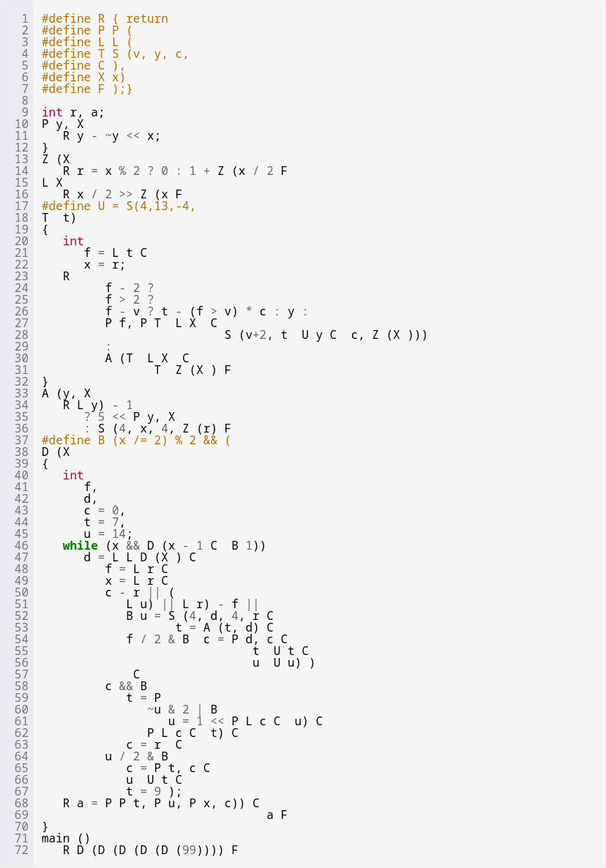This screenshot has width=606, height=868.
Task: Click the 'u / 2 & B' line
Action: coord(136,757)
